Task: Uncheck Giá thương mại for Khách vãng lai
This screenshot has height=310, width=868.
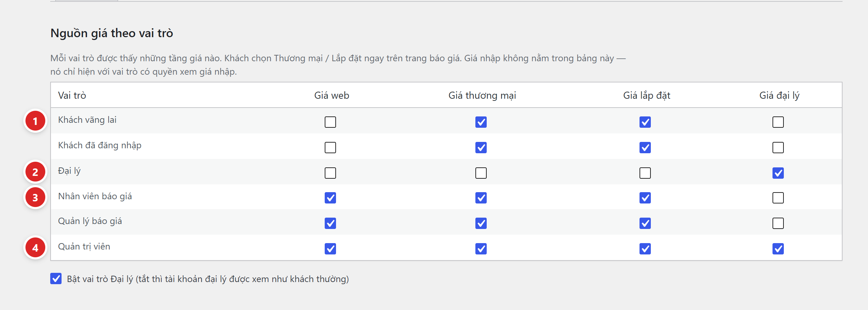Action: point(481,122)
